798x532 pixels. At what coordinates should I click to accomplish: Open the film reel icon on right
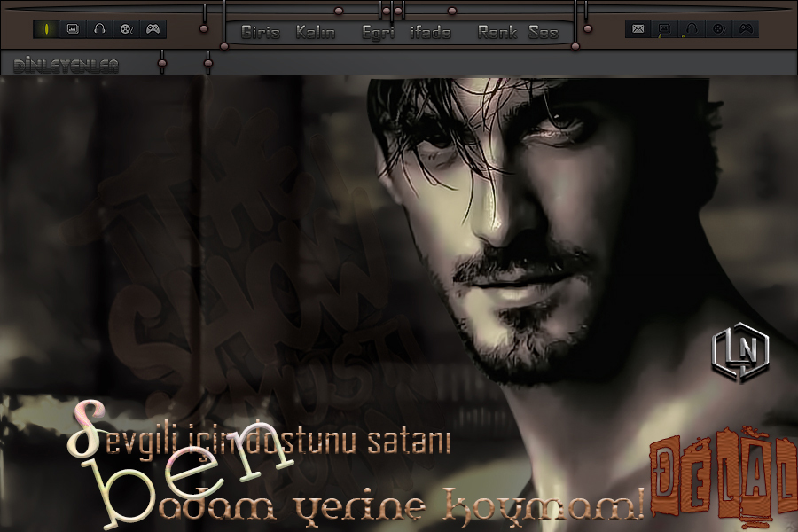click(x=719, y=29)
